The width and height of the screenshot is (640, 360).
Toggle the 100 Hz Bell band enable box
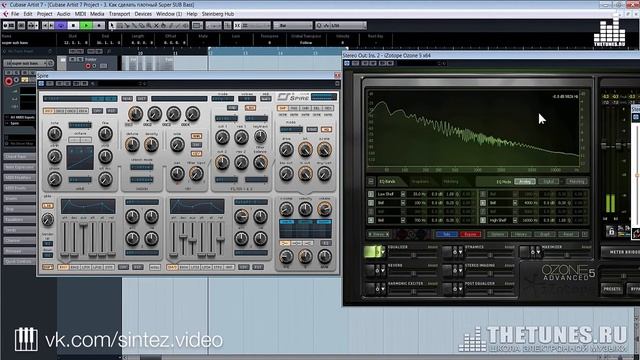tap(371, 202)
